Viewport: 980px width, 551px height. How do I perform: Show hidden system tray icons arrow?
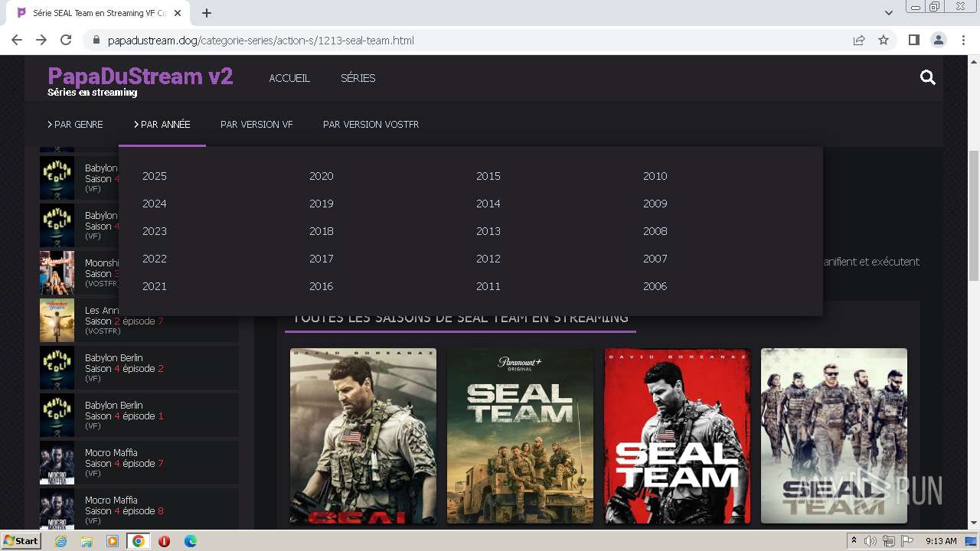click(x=854, y=541)
